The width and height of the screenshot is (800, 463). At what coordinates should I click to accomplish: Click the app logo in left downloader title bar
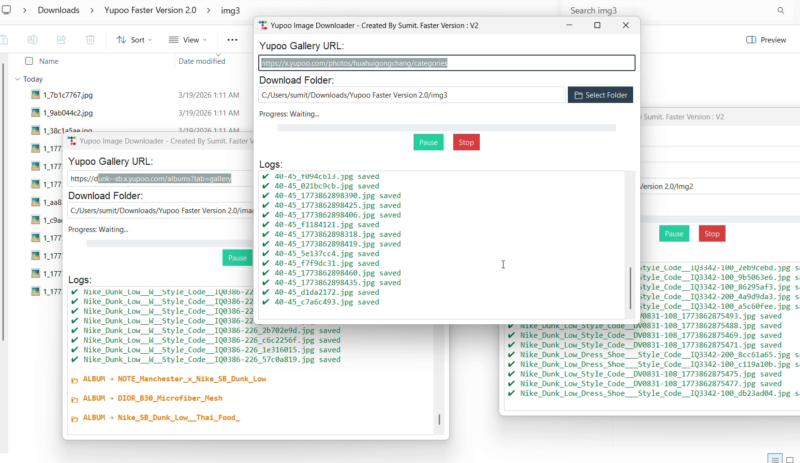point(72,141)
